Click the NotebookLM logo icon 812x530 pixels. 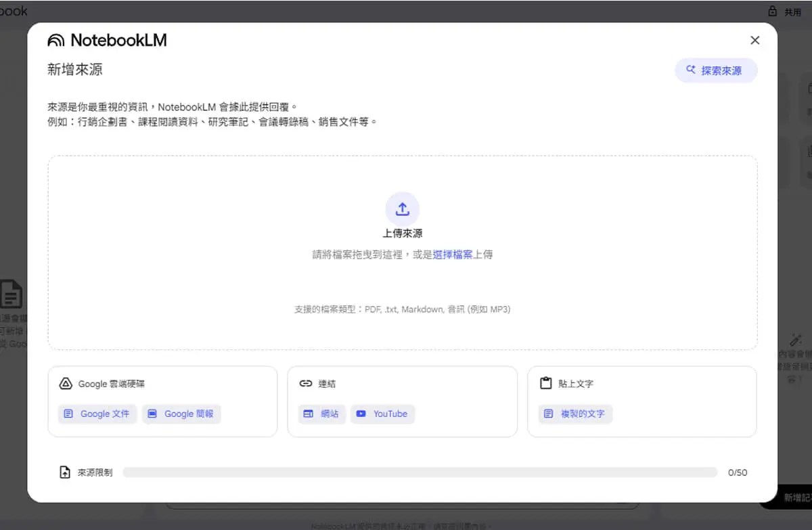tap(56, 41)
